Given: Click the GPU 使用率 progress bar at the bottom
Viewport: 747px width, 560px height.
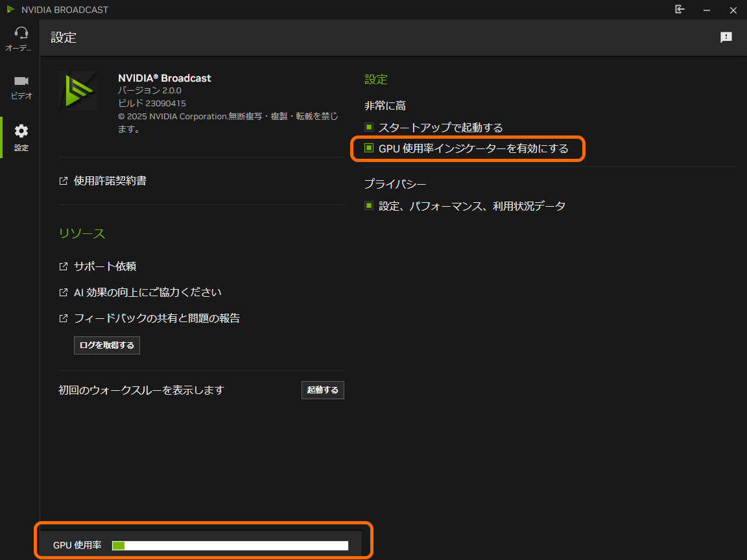Looking at the screenshot, I should [230, 544].
